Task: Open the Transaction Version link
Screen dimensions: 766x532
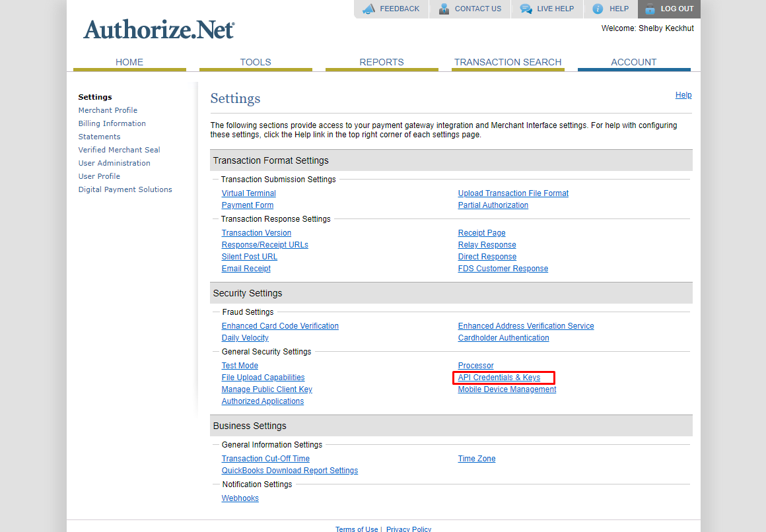Action: [256, 233]
